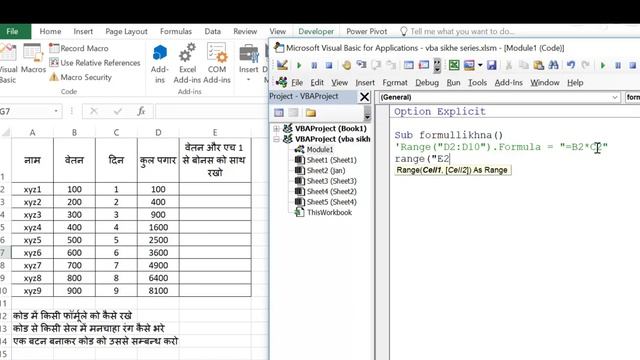
Task: Click the Undo arrow in VBA toolbar
Action: [571, 65]
